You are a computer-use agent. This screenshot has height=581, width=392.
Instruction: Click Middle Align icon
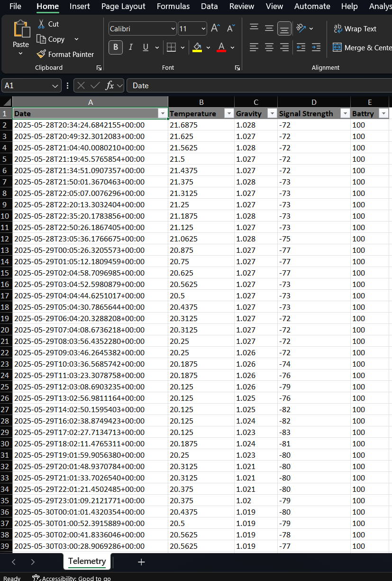[269, 28]
